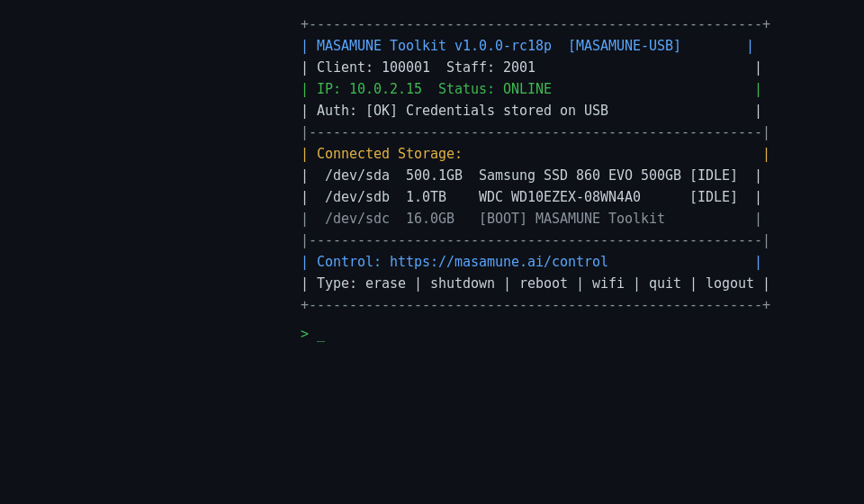Select the /dev/sdc device entry
864x504 pixels.
click(357, 218)
